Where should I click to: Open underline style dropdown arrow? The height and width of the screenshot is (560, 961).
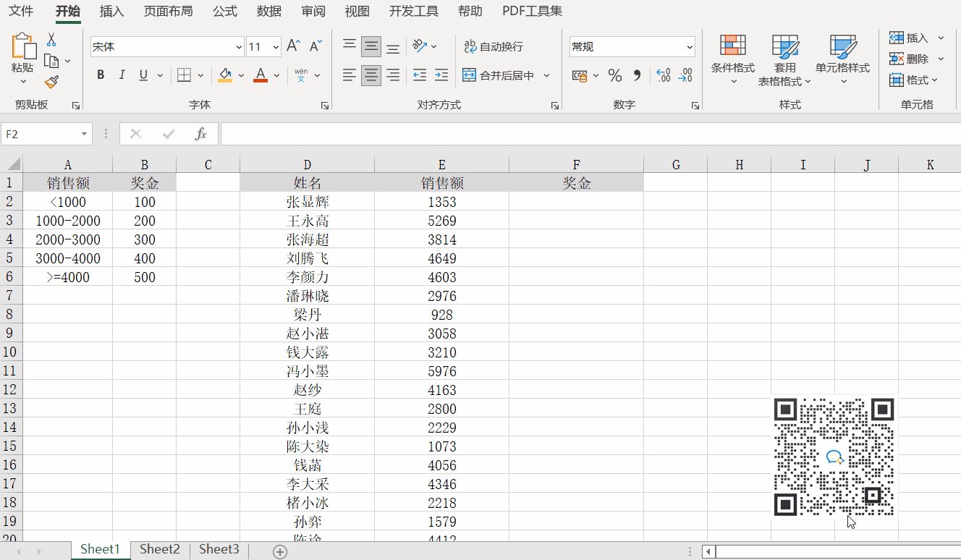tap(159, 75)
